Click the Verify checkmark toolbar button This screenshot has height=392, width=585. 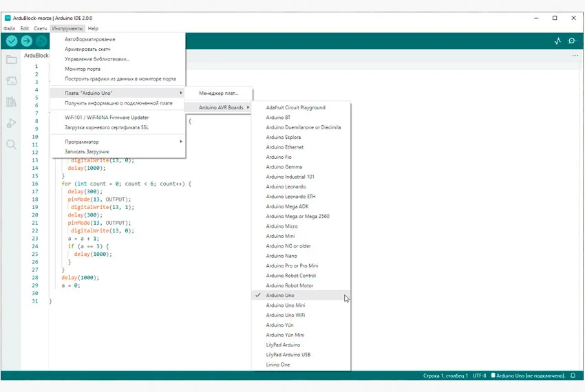[12, 41]
